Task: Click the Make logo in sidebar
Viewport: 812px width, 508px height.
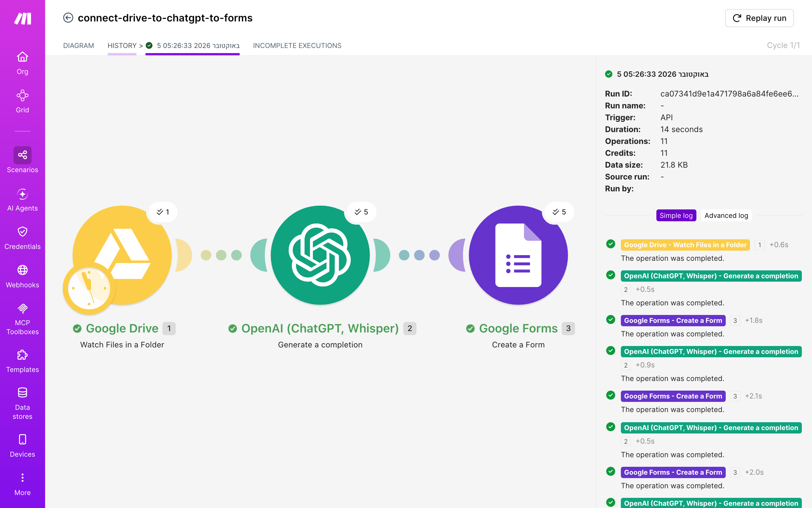Action: 23,18
